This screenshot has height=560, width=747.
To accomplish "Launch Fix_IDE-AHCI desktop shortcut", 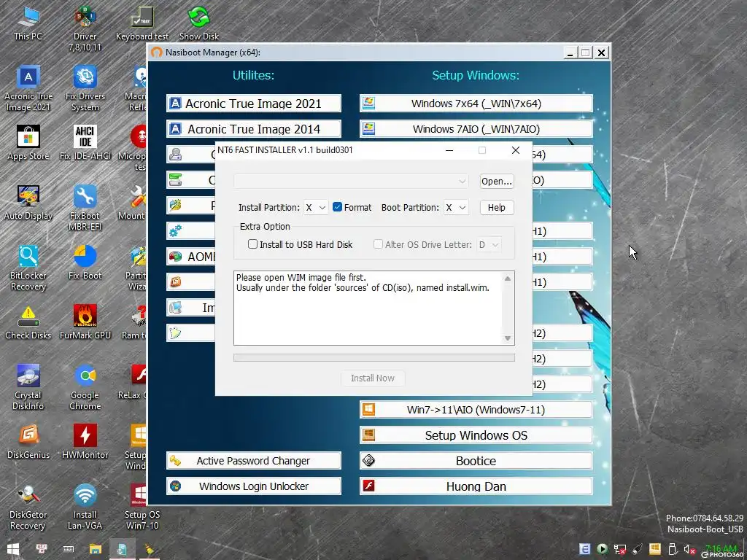I will point(85,143).
